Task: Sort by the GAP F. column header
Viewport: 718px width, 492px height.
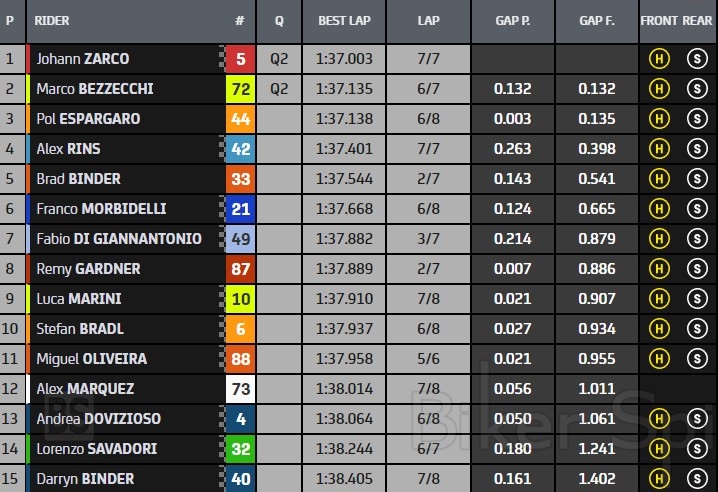Action: coord(597,20)
